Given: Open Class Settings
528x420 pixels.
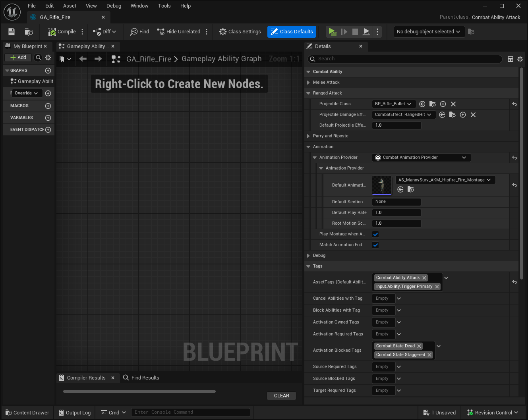Looking at the screenshot, I should click(x=240, y=32).
